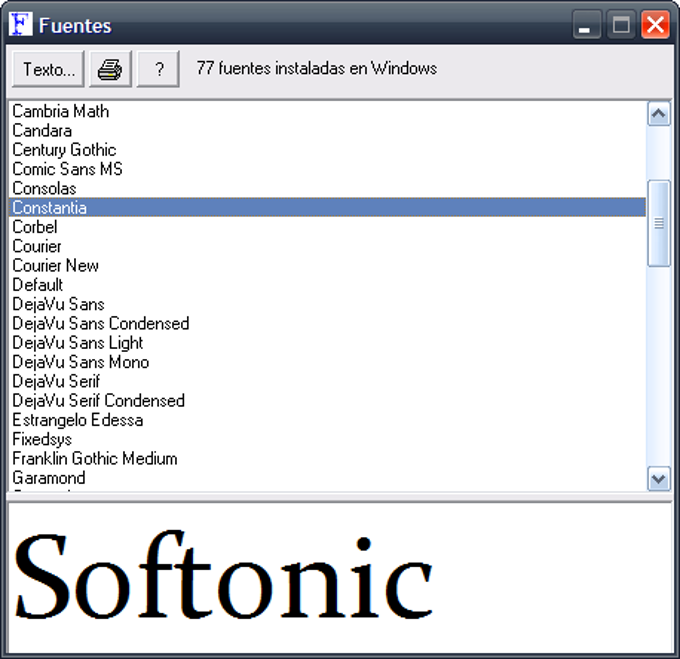The width and height of the screenshot is (680, 659).
Task: Select Cambria Math in the font list
Action: [327, 111]
